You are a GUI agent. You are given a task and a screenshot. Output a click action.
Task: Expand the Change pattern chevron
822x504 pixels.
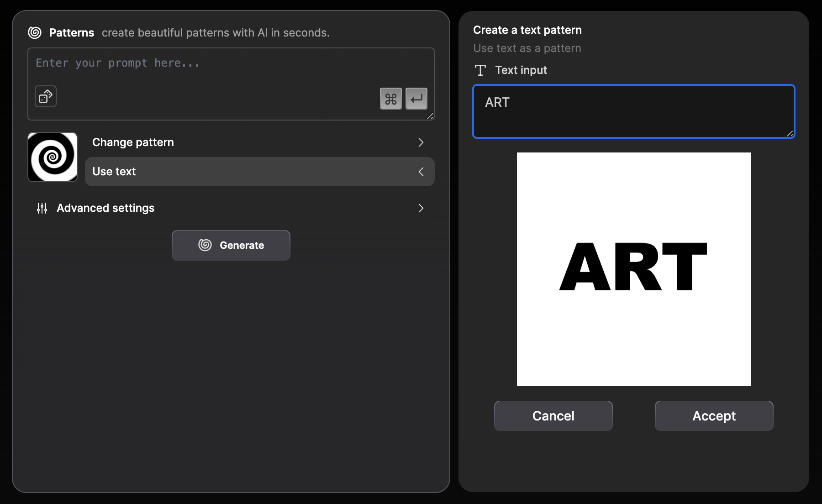coord(421,142)
